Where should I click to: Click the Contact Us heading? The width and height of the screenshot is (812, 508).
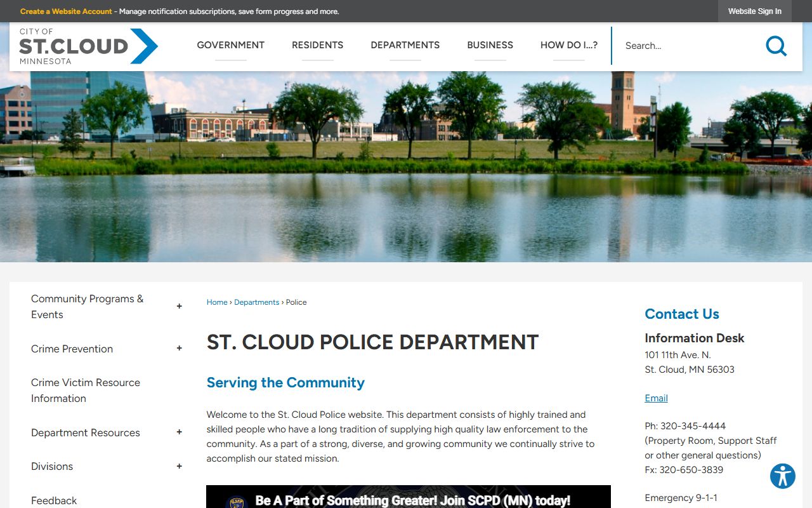(x=682, y=314)
